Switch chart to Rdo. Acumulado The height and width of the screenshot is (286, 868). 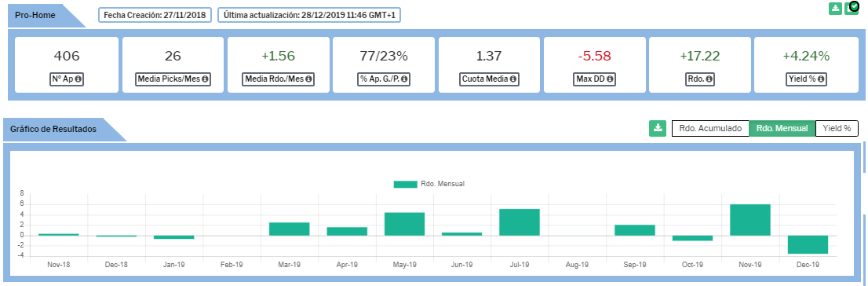(x=710, y=129)
